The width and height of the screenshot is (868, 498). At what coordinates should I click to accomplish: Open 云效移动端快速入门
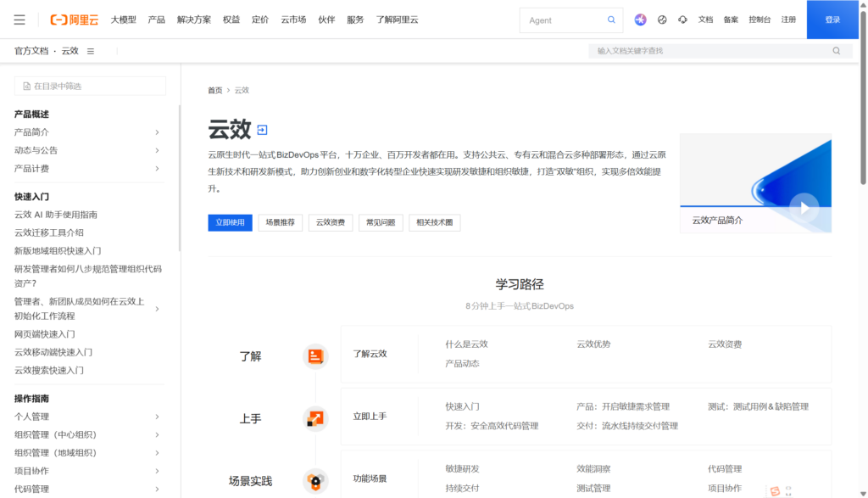click(x=53, y=352)
